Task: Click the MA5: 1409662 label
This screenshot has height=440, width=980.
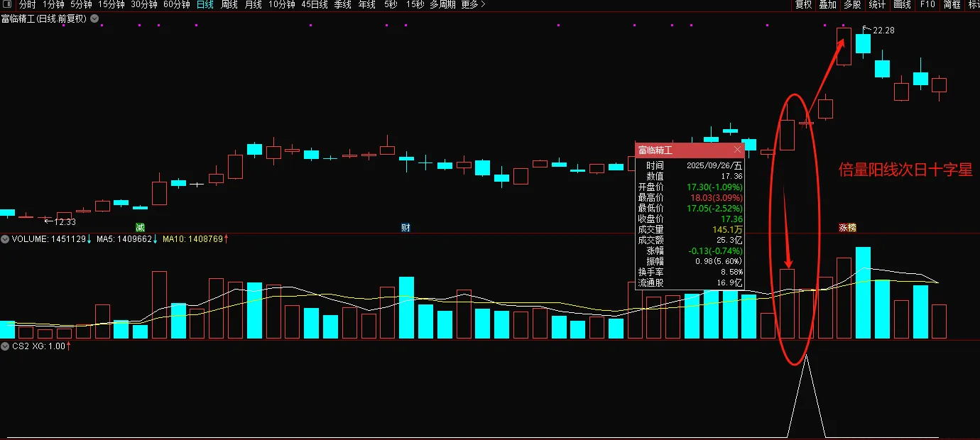Action: 124,239
